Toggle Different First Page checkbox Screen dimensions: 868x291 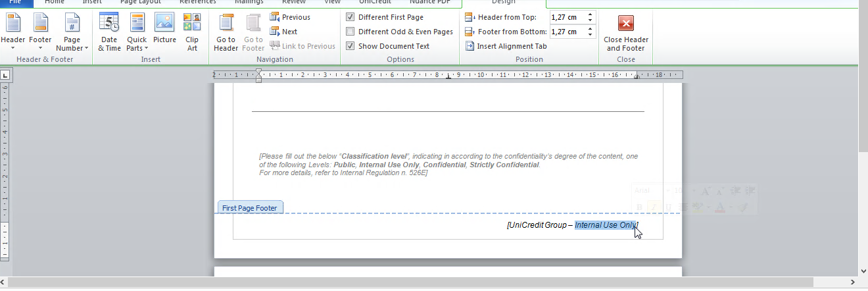point(350,17)
